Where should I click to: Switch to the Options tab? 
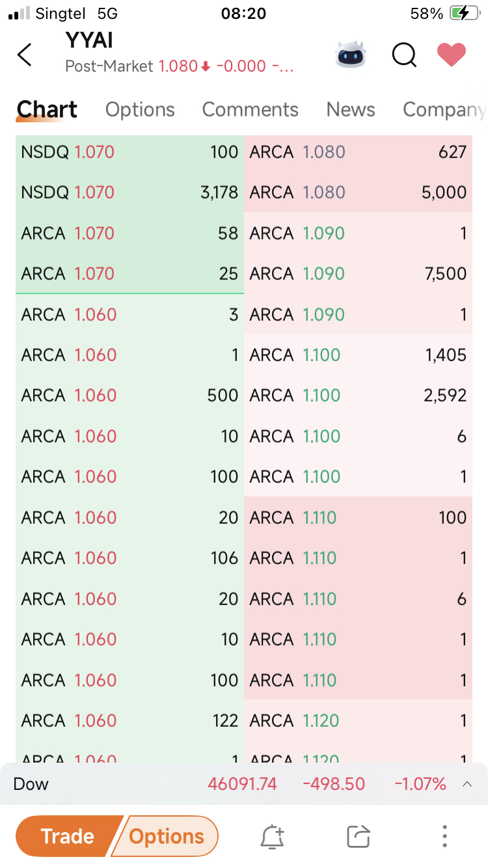(x=140, y=109)
